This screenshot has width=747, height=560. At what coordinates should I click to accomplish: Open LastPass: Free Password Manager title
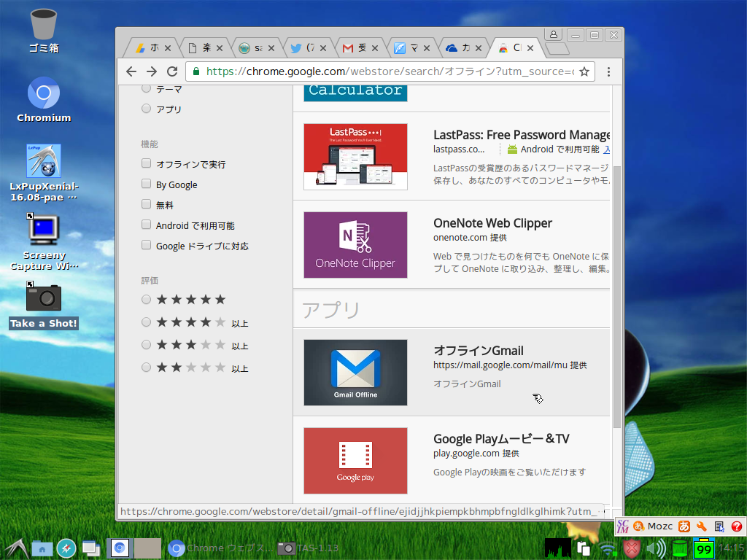(x=522, y=135)
